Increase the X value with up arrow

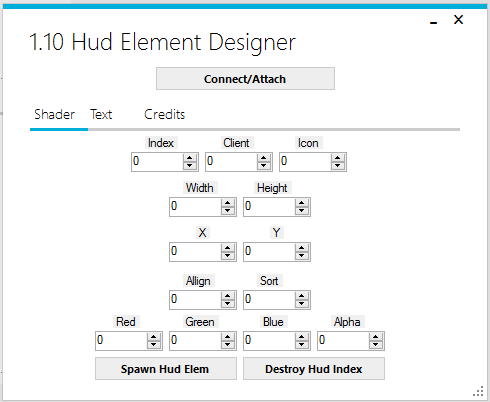[x=228, y=248]
